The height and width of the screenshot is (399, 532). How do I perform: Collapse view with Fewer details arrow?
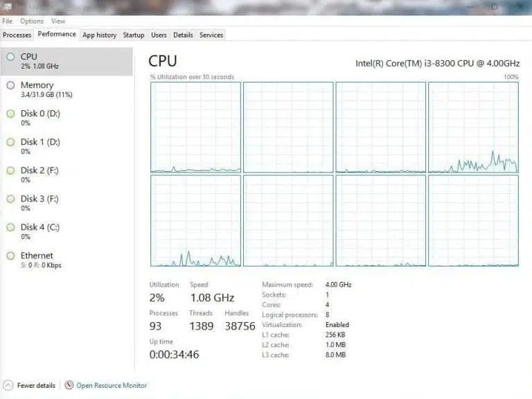pos(8,385)
